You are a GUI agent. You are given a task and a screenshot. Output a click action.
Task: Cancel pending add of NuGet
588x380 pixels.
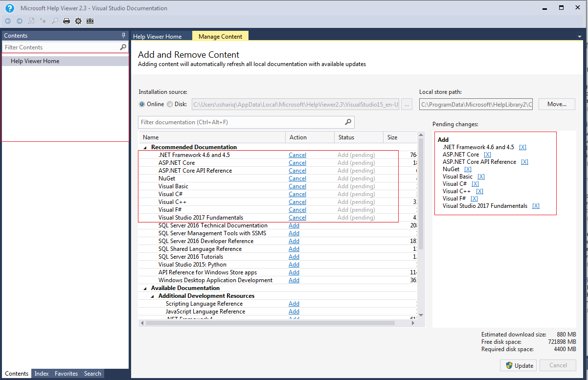[297, 179]
